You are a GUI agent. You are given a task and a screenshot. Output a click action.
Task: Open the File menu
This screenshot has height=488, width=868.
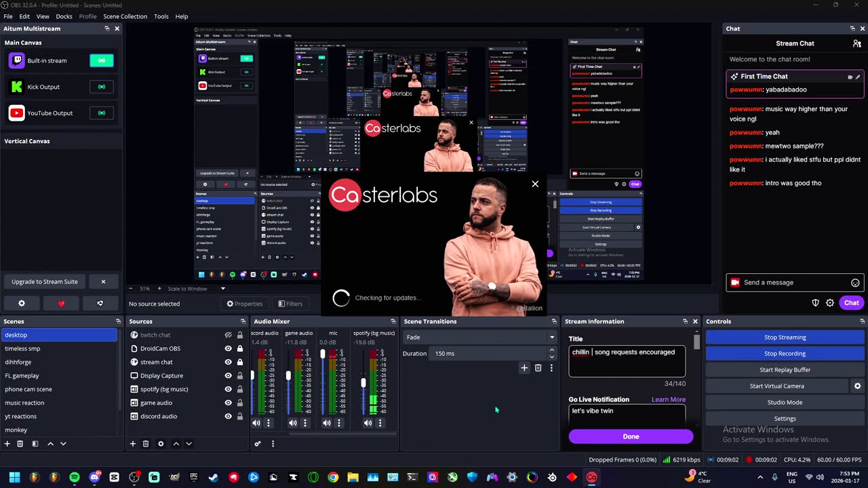(x=8, y=16)
